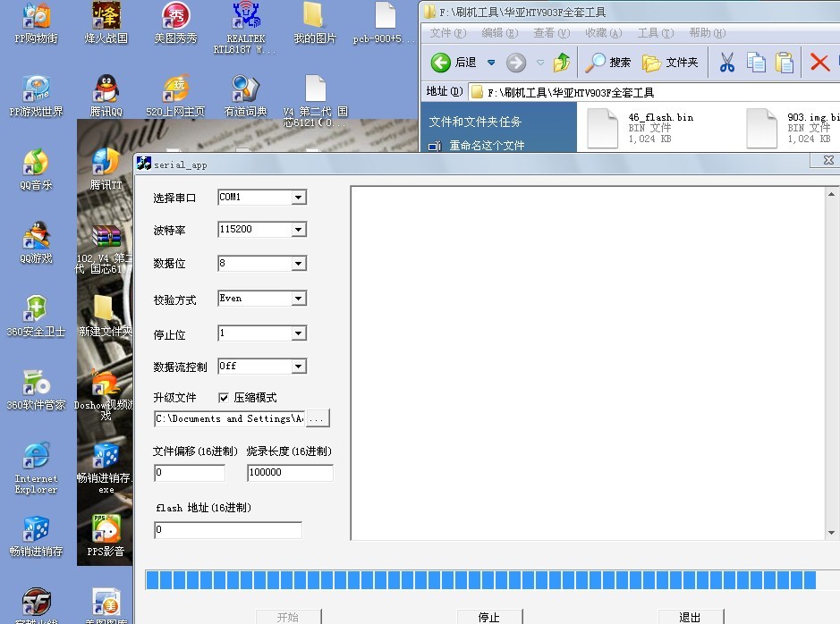This screenshot has width=840, height=624.
Task: Click the 剪切 scissors icon in Explorer toolbar
Action: [726, 63]
